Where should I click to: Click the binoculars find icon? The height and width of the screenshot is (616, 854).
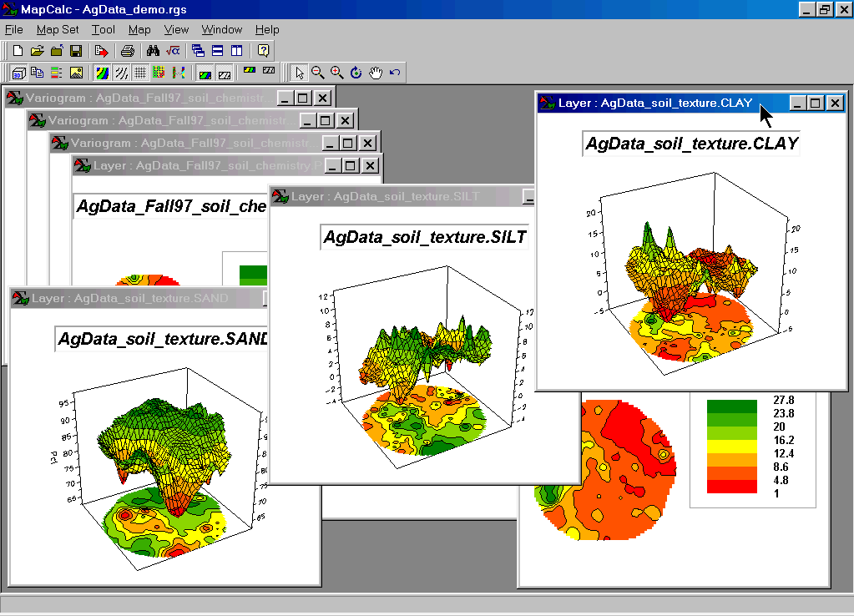(x=153, y=51)
